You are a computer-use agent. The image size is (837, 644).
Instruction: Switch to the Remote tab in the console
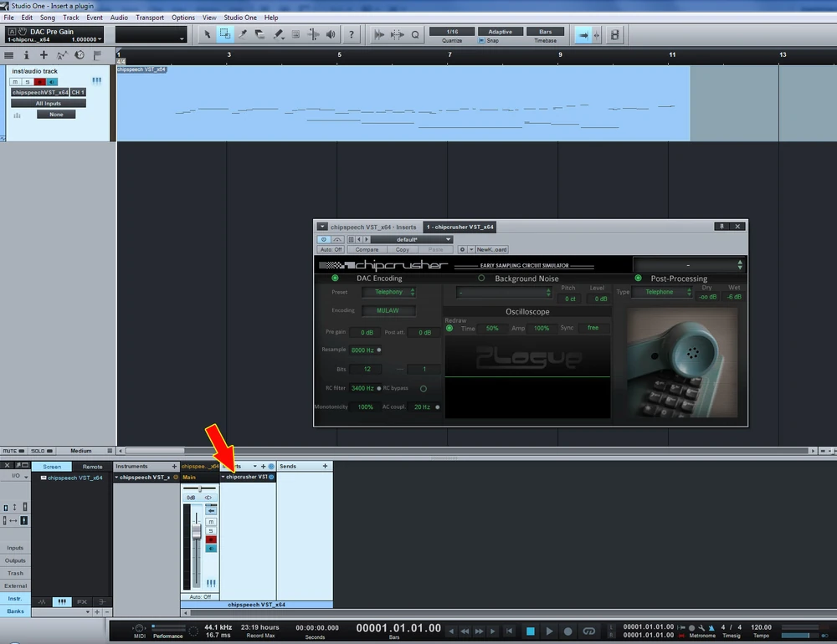pos(92,467)
